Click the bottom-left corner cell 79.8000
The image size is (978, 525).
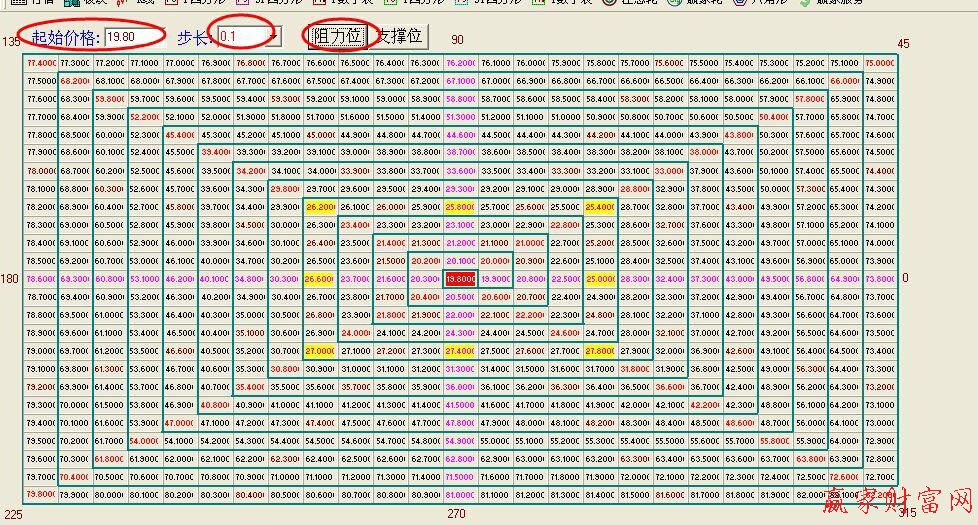point(41,494)
